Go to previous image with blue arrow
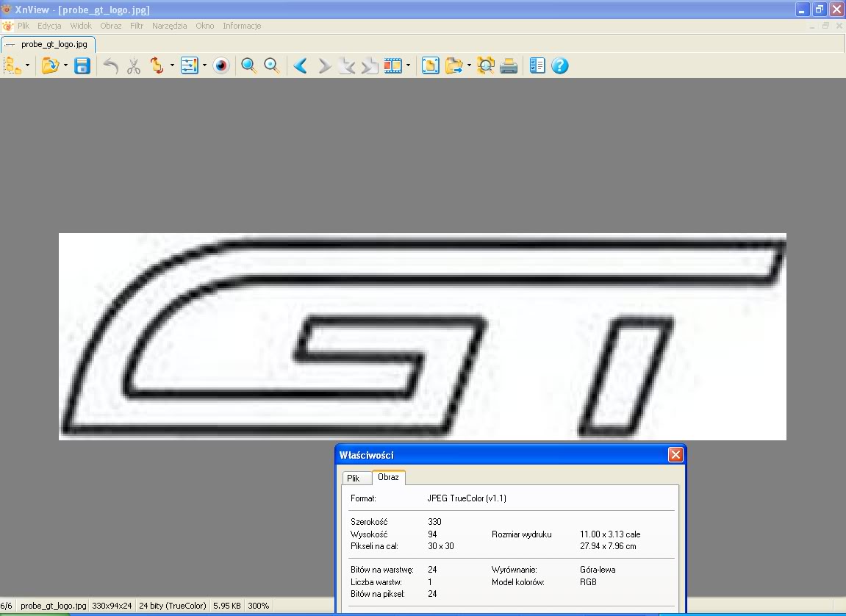Image resolution: width=846 pixels, height=616 pixels. [x=301, y=66]
